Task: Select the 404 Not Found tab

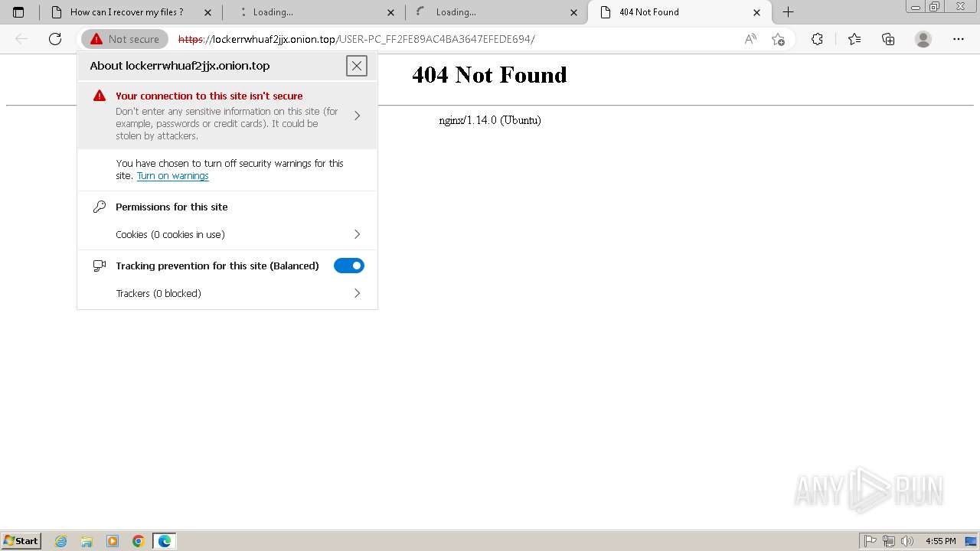Action: (x=679, y=12)
